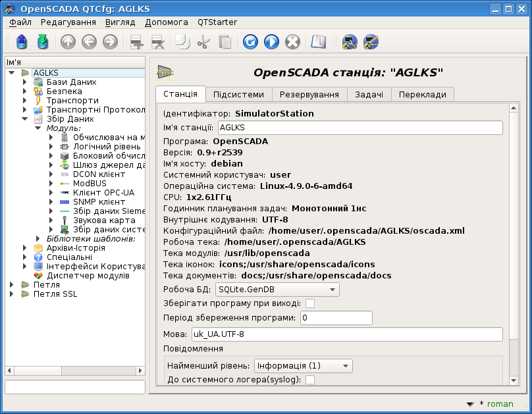This screenshot has height=414, width=532.
Task: Launch the second QTStarter module icon
Action: click(x=371, y=42)
